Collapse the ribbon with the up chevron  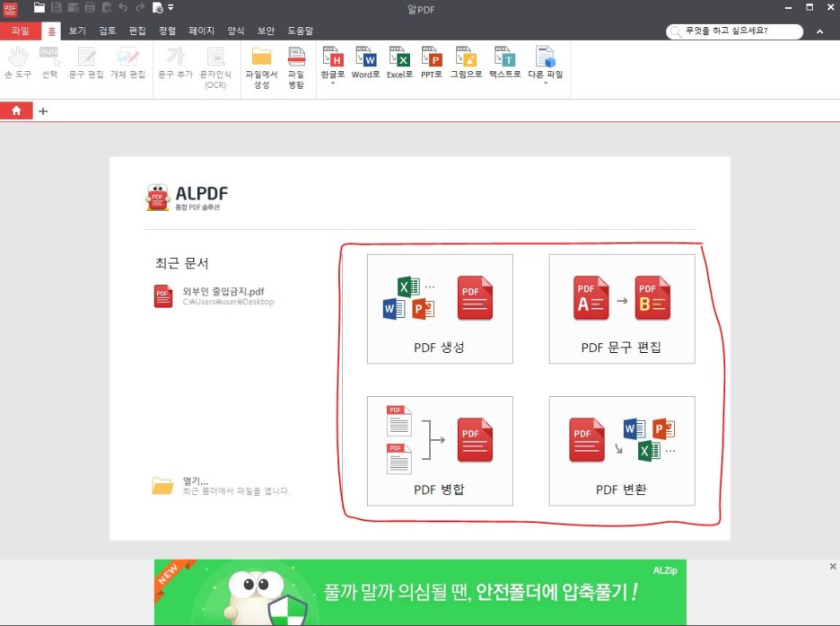pyautogui.click(x=819, y=31)
